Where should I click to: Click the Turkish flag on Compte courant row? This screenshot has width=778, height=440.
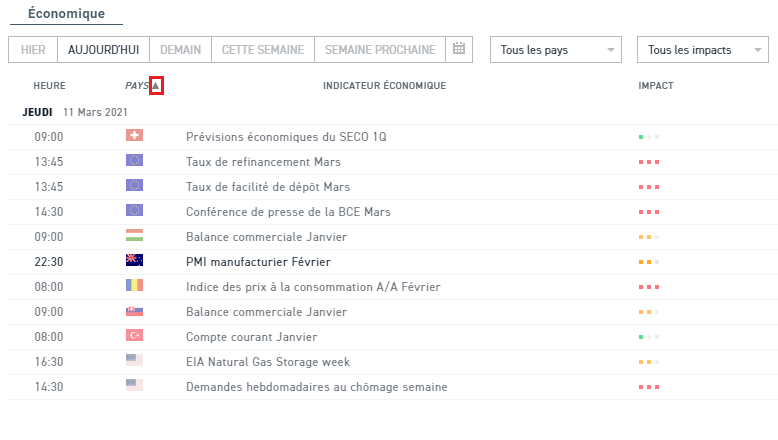pyautogui.click(x=134, y=336)
